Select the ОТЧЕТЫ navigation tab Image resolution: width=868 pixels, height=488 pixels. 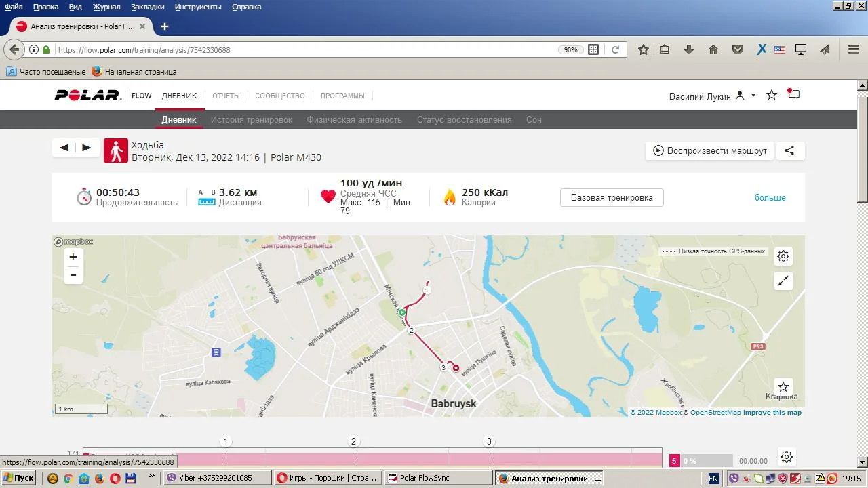coord(226,96)
